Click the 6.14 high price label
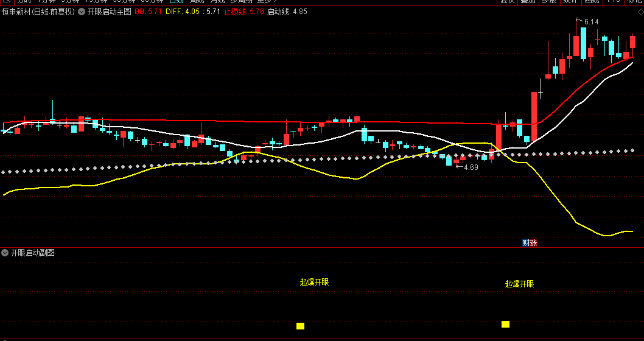Screen dimensions: 644x341 pos(591,22)
